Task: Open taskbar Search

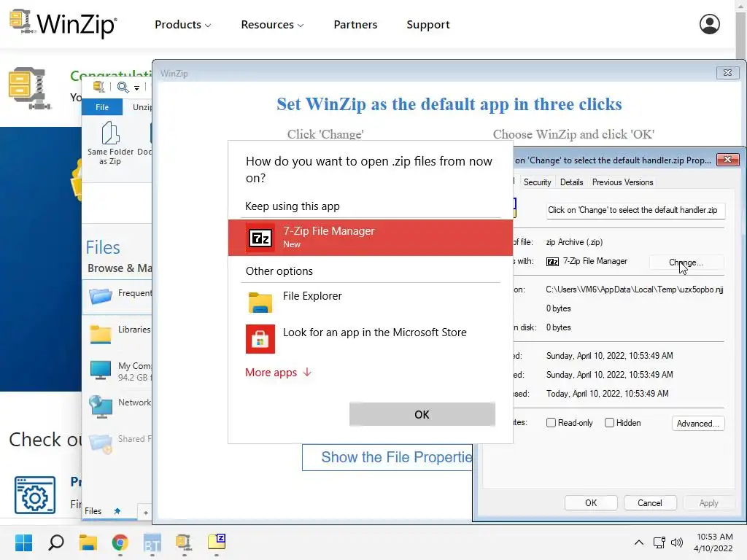Action: (x=55, y=542)
